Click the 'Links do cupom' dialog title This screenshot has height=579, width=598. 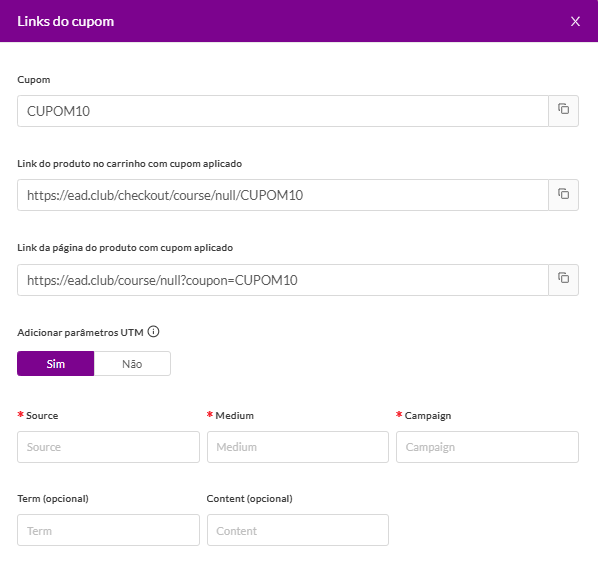tap(66, 21)
